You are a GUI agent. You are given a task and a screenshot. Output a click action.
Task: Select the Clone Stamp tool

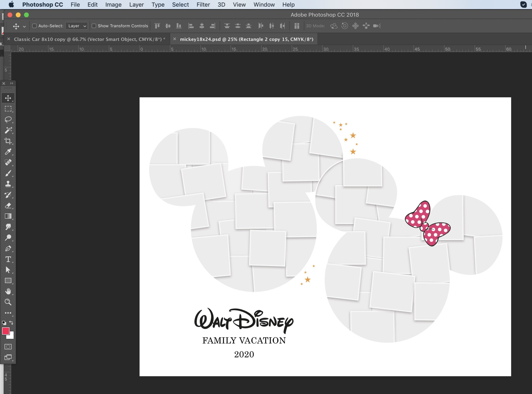[x=8, y=184]
